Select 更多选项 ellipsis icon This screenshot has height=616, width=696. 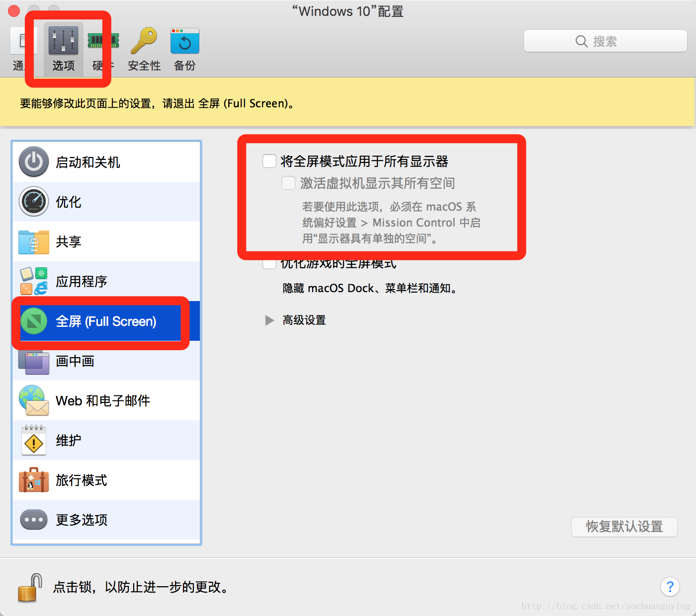click(34, 520)
